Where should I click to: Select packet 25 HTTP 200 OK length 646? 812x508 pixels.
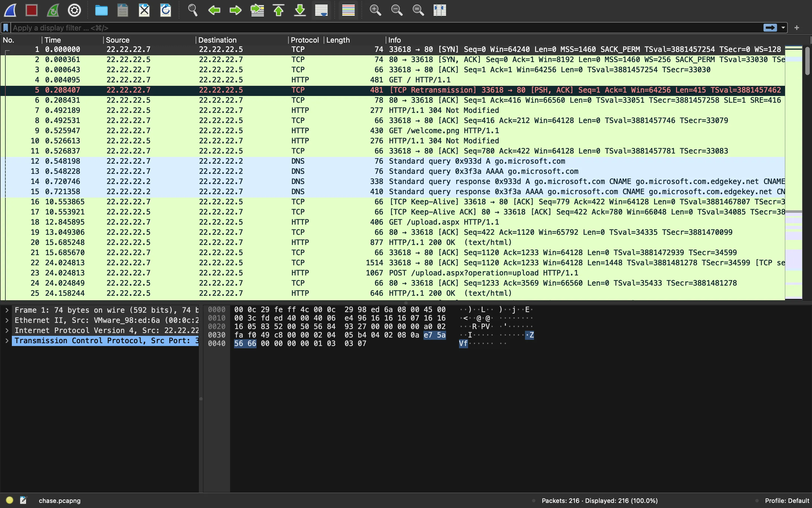click(392, 293)
